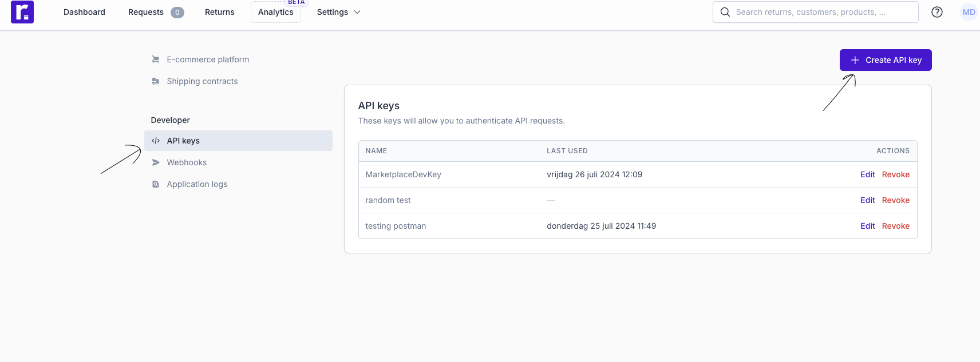Click the Webhooks arrow icon
Screen dimensions: 980x362
[156, 162]
